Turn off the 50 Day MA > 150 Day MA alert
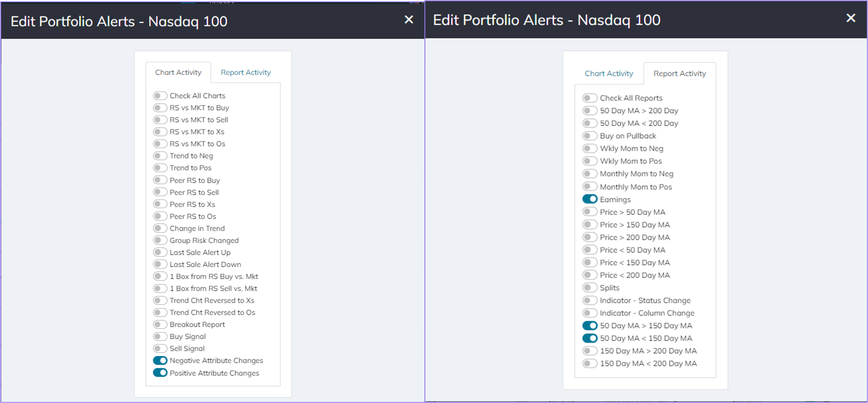868x403 pixels. 590,325
